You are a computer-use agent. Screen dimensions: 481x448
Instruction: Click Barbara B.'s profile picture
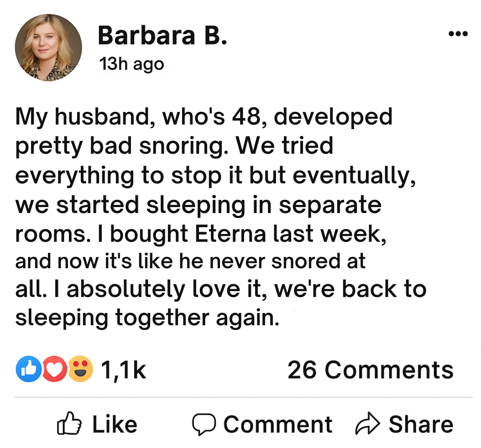pos(48,47)
